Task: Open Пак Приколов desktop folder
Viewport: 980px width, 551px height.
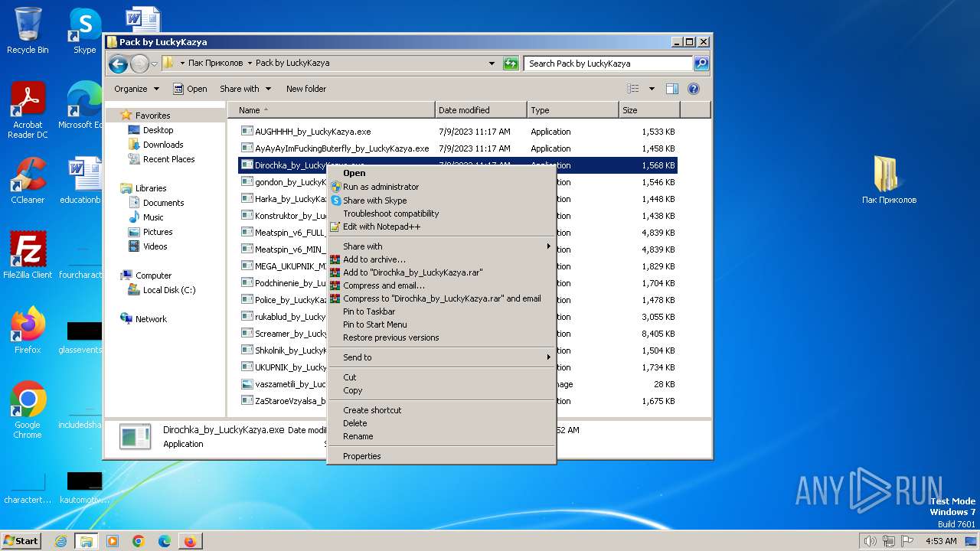Action: point(888,181)
